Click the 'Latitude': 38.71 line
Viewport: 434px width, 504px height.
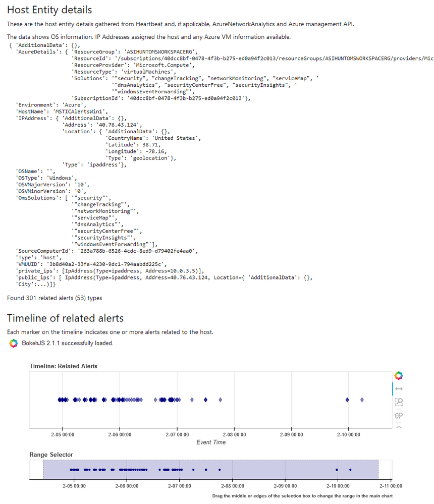click(x=133, y=145)
